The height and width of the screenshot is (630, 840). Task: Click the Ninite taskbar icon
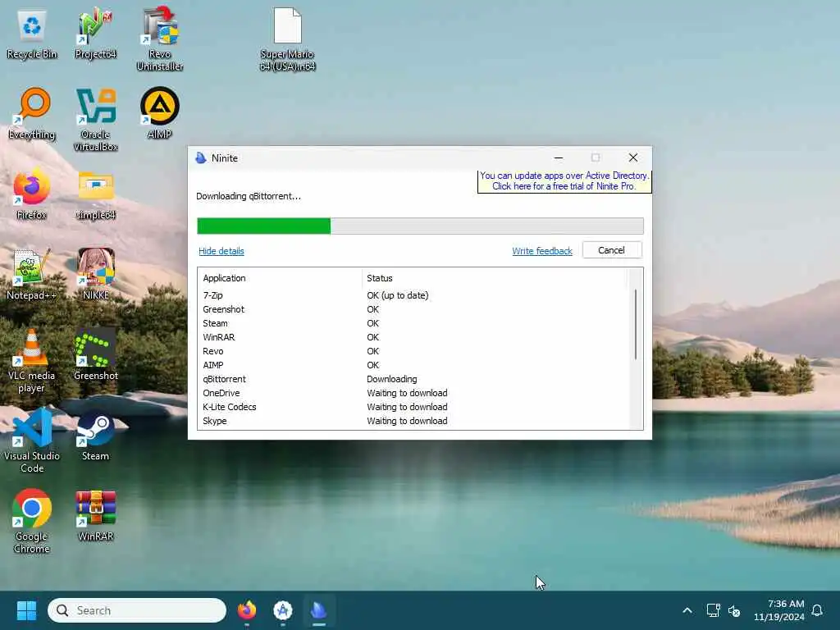318,610
